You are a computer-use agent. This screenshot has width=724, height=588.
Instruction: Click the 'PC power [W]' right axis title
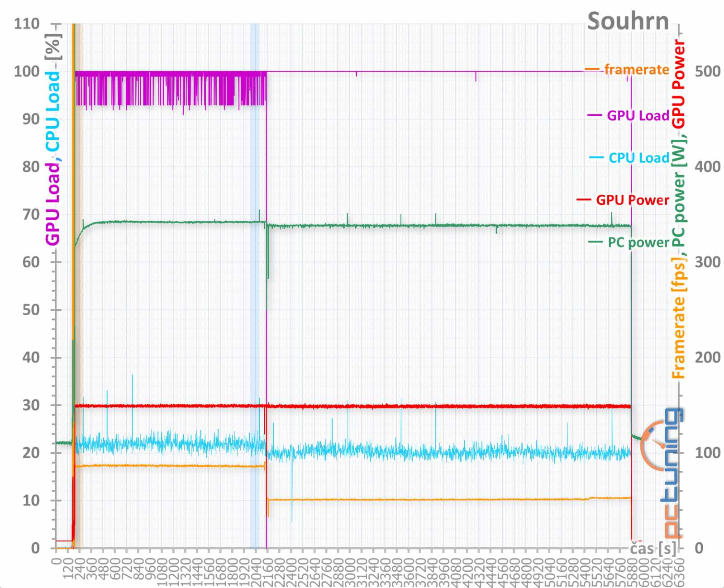[x=678, y=193]
